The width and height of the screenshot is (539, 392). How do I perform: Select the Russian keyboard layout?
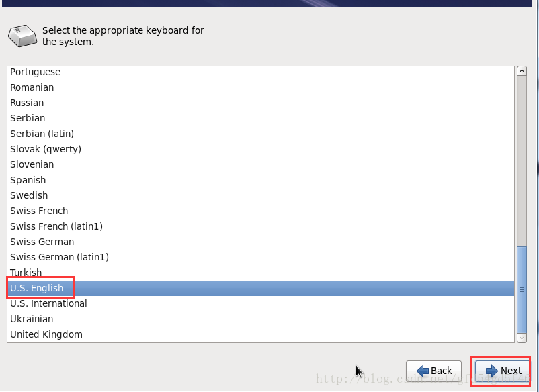click(x=27, y=103)
